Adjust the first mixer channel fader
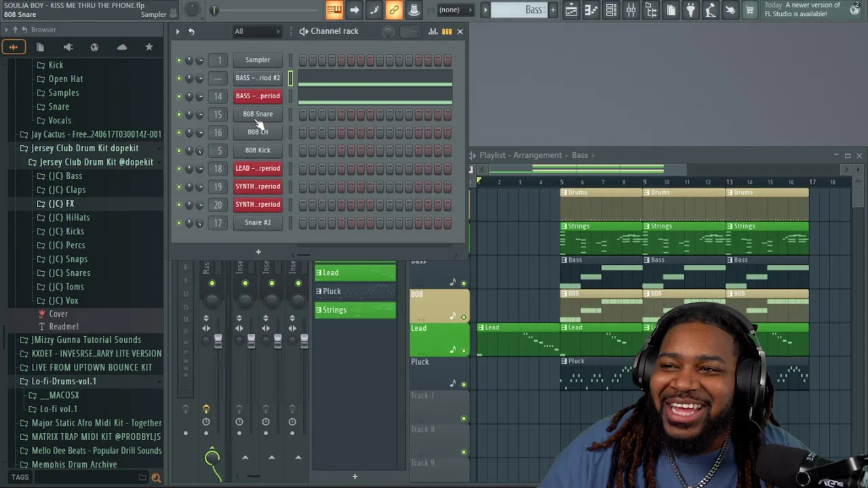Screen dimensions: 868x488 click(x=218, y=341)
